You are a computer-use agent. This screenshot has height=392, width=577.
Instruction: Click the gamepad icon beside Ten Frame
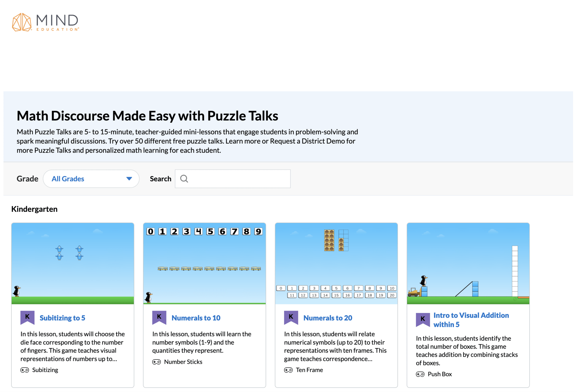click(x=288, y=370)
